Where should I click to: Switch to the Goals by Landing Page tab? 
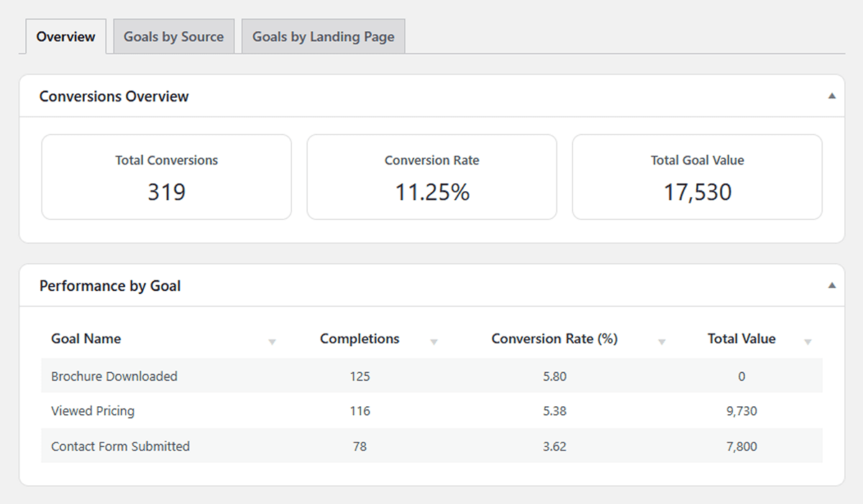click(x=322, y=36)
